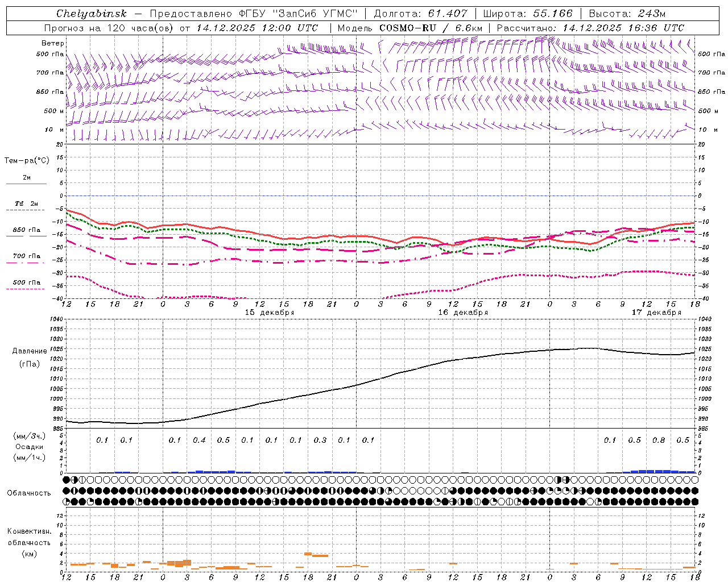Click the '17 декабря' date label
728x582 pixels.
tap(656, 313)
